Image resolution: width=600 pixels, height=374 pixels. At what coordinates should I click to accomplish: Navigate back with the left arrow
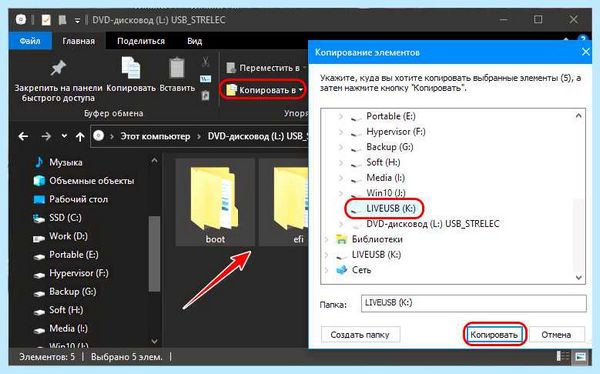click(x=23, y=136)
